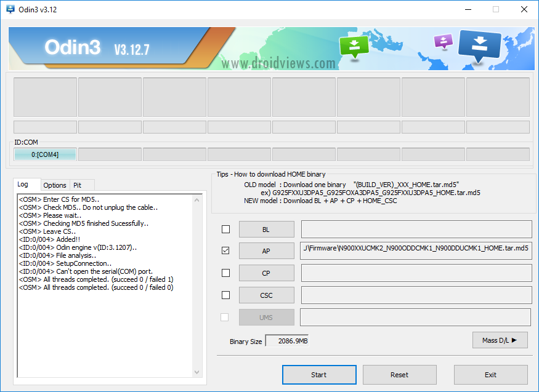539x392 pixels.
Task: Click log line "Odin engine v(ID:3.1207).."
Action: click(78, 247)
